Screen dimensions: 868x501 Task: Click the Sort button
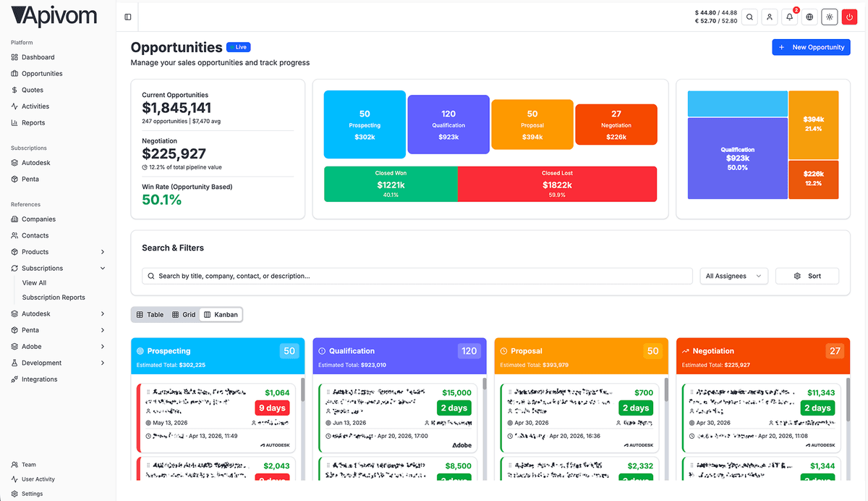click(x=807, y=276)
